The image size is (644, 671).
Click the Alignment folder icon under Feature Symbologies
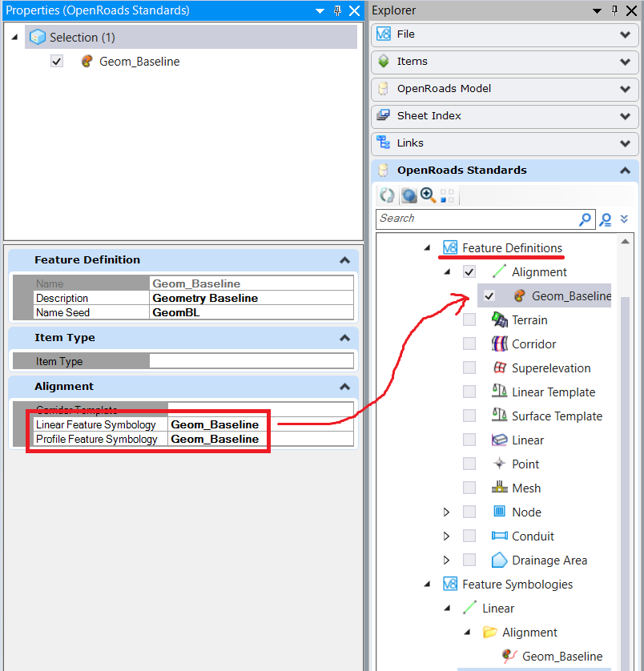coord(490,632)
